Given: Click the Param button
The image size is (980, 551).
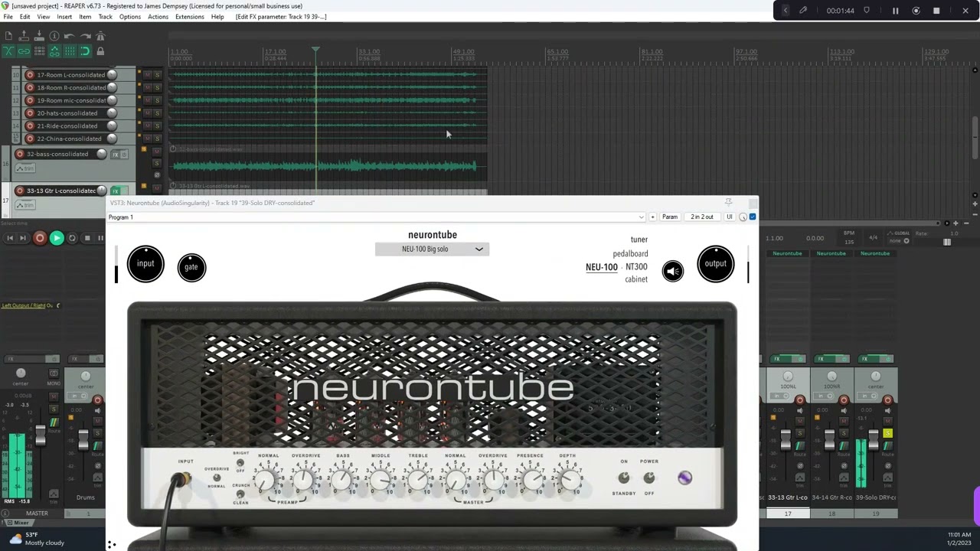Looking at the screenshot, I should tap(670, 217).
